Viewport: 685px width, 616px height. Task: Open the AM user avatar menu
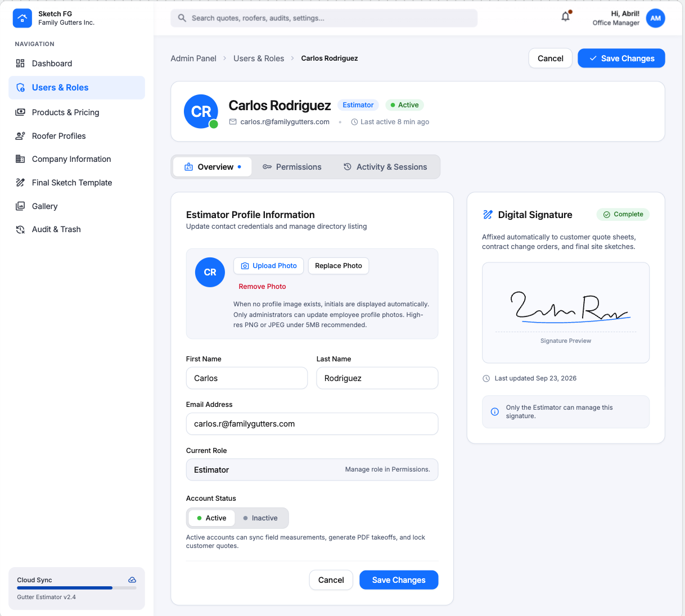656,18
